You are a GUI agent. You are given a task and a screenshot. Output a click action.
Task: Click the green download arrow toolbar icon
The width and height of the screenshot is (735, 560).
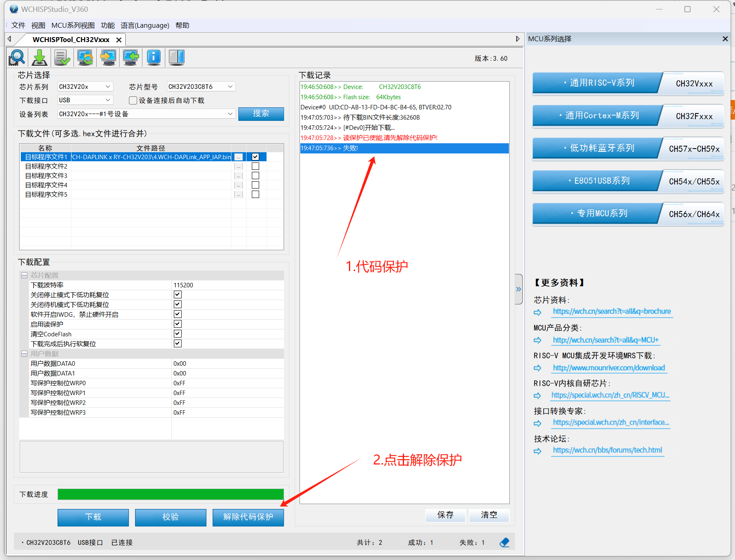40,58
